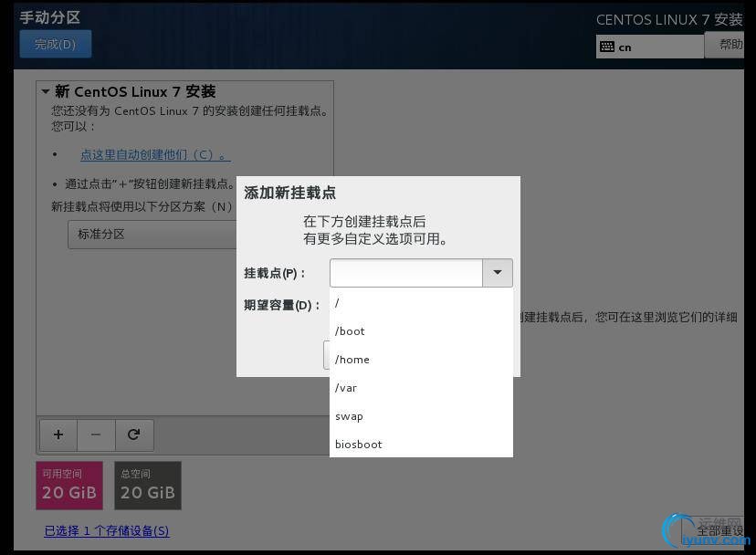756x555 pixels.
Task: Click the 点这里自动创建他们(C) link
Action: (x=155, y=155)
